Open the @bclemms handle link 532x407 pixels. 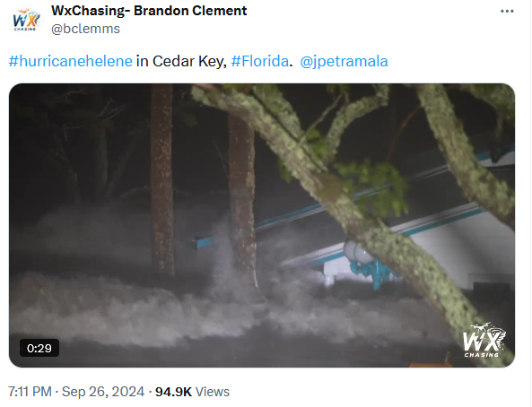pyautogui.click(x=85, y=29)
